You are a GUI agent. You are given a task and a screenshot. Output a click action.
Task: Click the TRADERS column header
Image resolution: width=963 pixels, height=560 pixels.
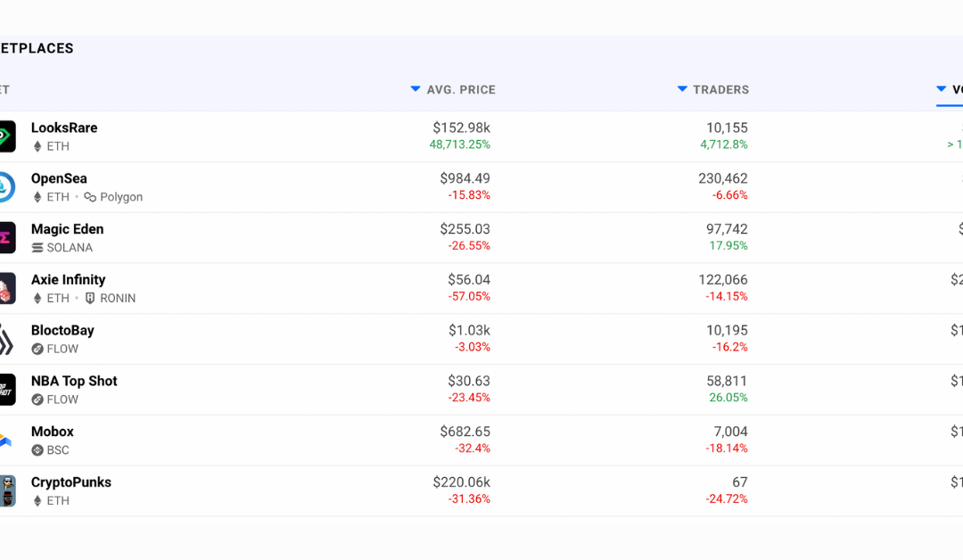[721, 90]
